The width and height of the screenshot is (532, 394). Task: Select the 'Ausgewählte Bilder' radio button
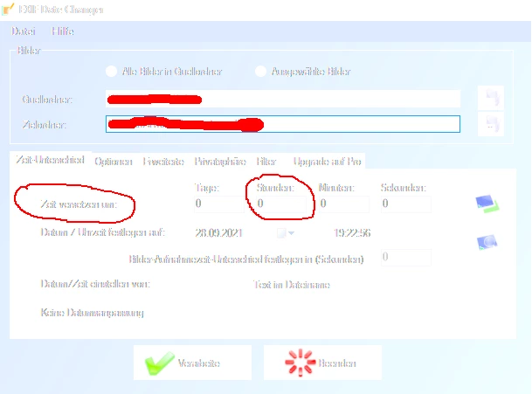[x=260, y=72]
